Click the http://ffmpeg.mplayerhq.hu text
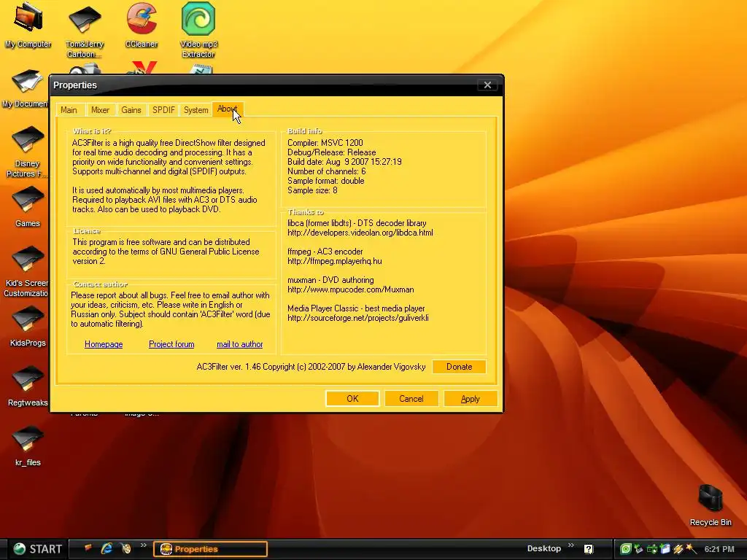The width and height of the screenshot is (747, 560). pos(334,261)
